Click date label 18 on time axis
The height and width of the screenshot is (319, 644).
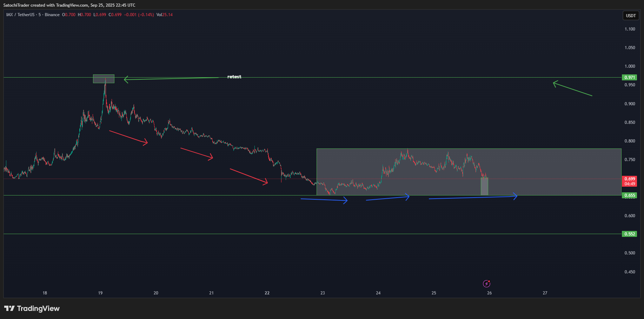click(45, 293)
